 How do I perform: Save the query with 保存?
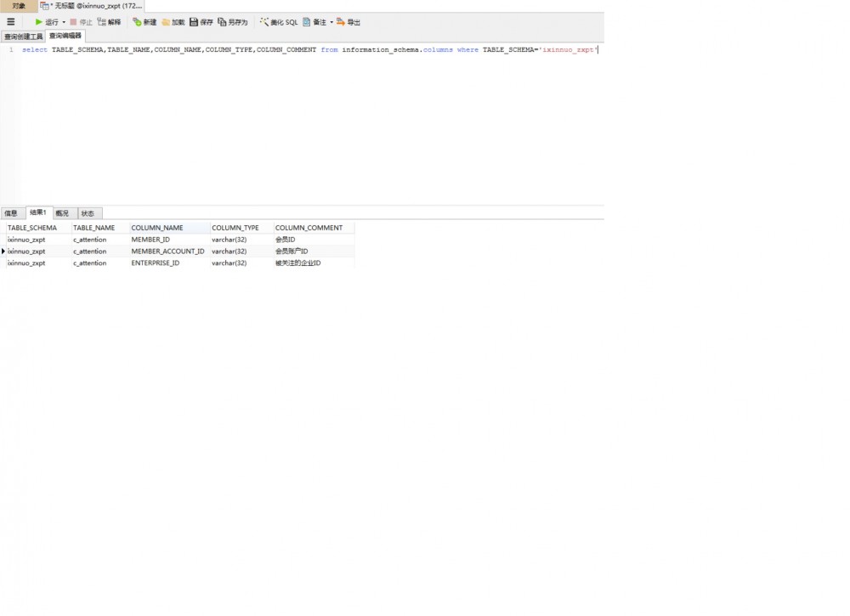tap(201, 22)
